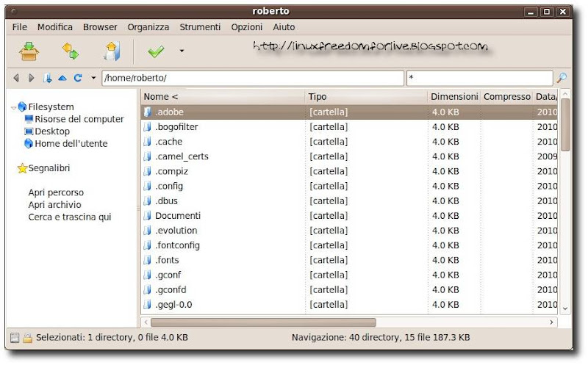Go forward with the right navigation arrow

(31, 78)
